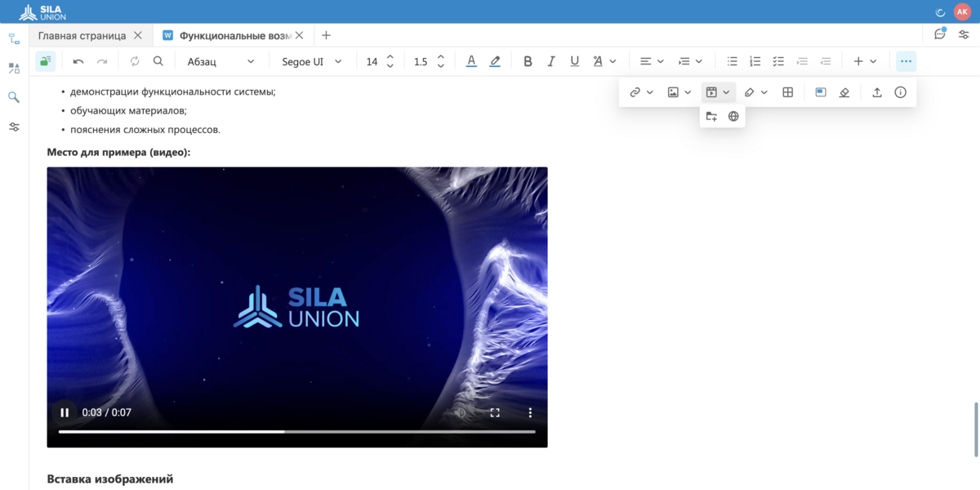Open the shapes library sidebar icon
The width and height of the screenshot is (980, 490).
(x=14, y=69)
